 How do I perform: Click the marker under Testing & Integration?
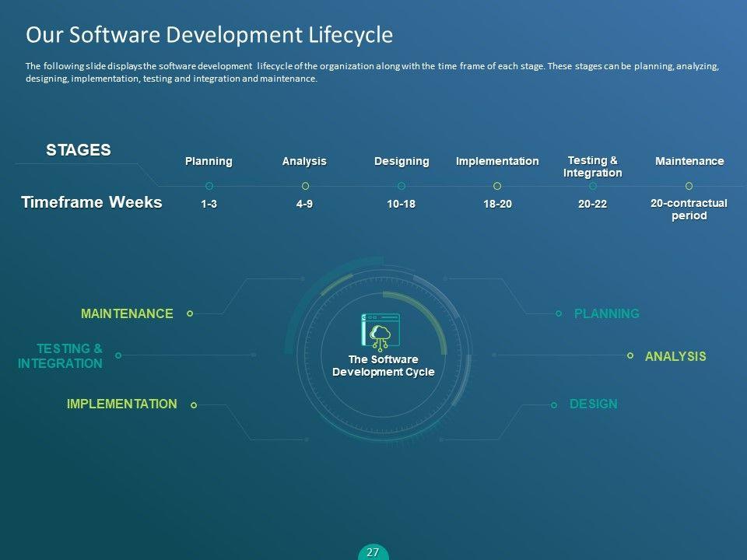pyautogui.click(x=593, y=186)
